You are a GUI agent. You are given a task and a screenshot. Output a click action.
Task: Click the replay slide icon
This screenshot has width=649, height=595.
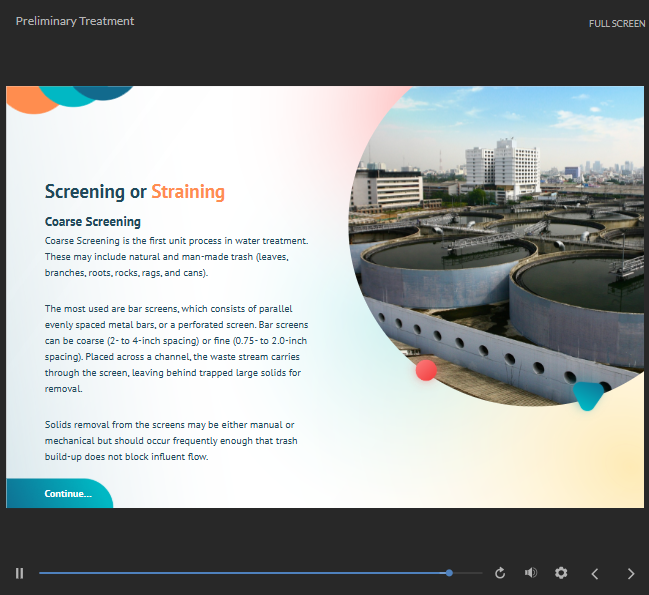pos(501,573)
